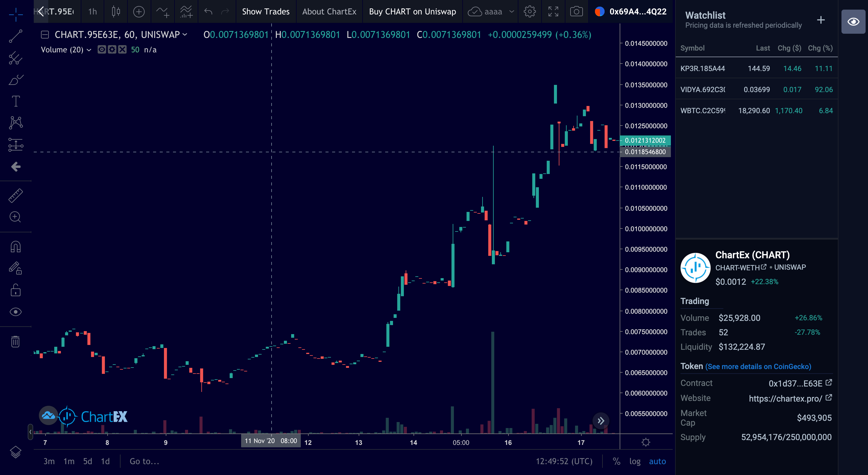This screenshot has height=475, width=868.
Task: Toggle log scale on the chart
Action: [635, 461]
